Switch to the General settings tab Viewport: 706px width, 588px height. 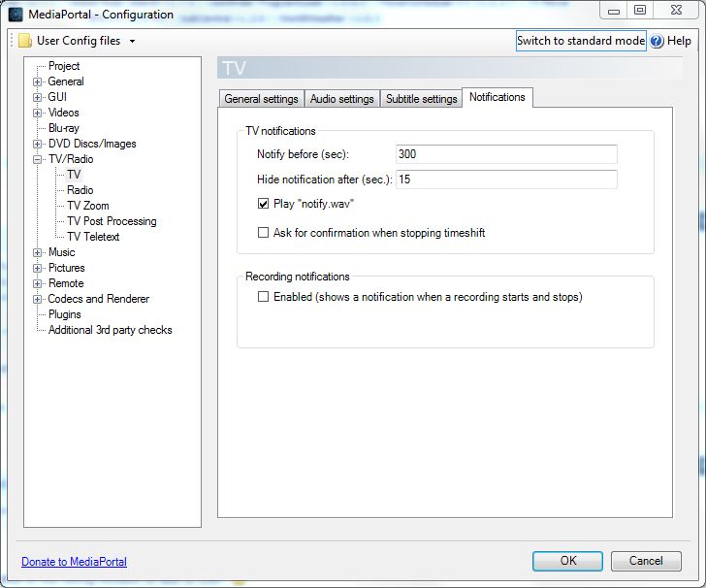(x=261, y=99)
